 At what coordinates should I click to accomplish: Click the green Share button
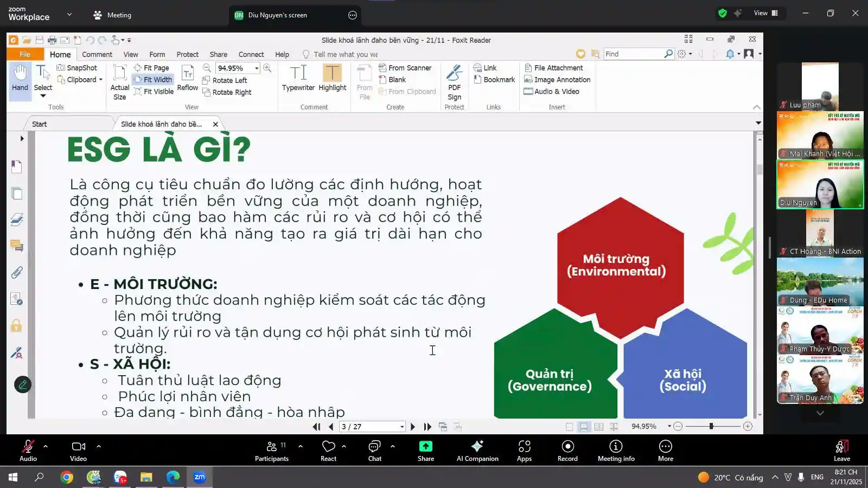point(425,451)
